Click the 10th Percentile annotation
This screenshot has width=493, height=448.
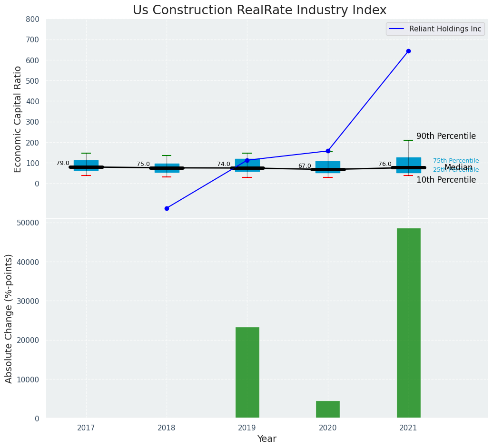click(446, 180)
